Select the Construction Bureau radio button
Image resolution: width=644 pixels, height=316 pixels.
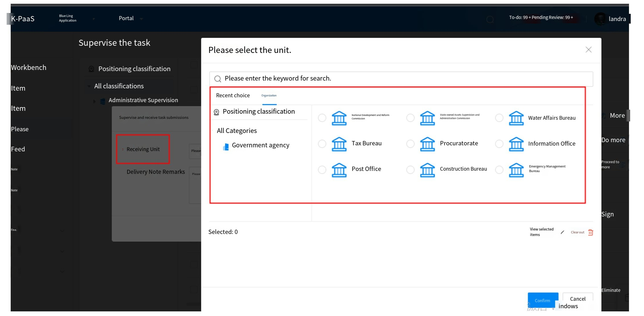[410, 170]
